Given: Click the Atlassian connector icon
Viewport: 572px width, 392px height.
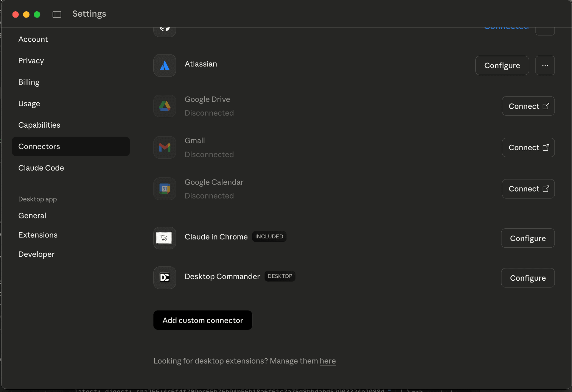Looking at the screenshot, I should click(x=164, y=65).
